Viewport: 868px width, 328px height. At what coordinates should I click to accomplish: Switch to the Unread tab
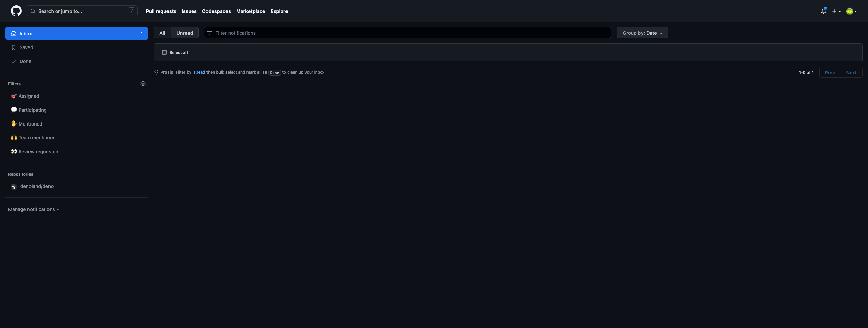184,33
